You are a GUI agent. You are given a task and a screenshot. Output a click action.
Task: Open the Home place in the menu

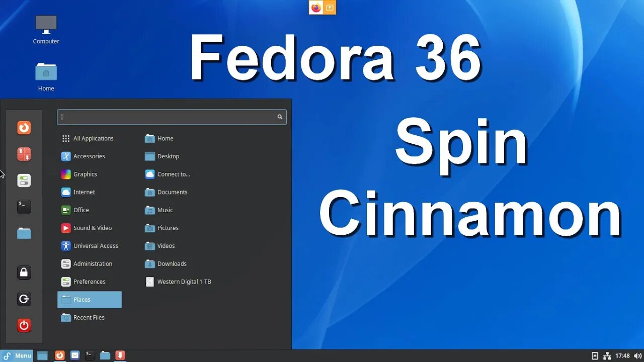[x=159, y=138]
